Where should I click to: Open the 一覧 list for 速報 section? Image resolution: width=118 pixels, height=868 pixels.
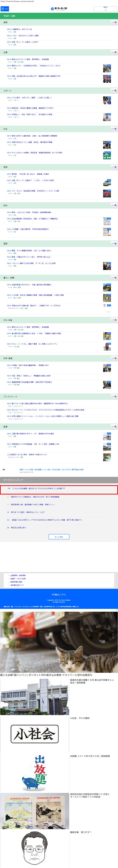coord(114,22)
